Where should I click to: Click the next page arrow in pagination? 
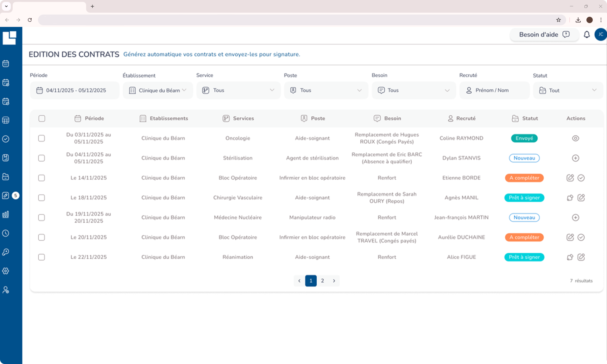point(334,281)
